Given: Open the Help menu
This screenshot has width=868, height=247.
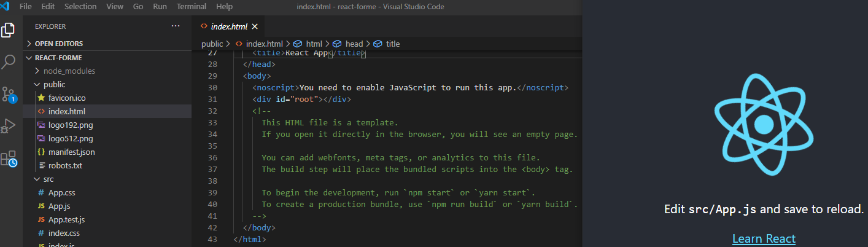Looking at the screenshot, I should [225, 6].
